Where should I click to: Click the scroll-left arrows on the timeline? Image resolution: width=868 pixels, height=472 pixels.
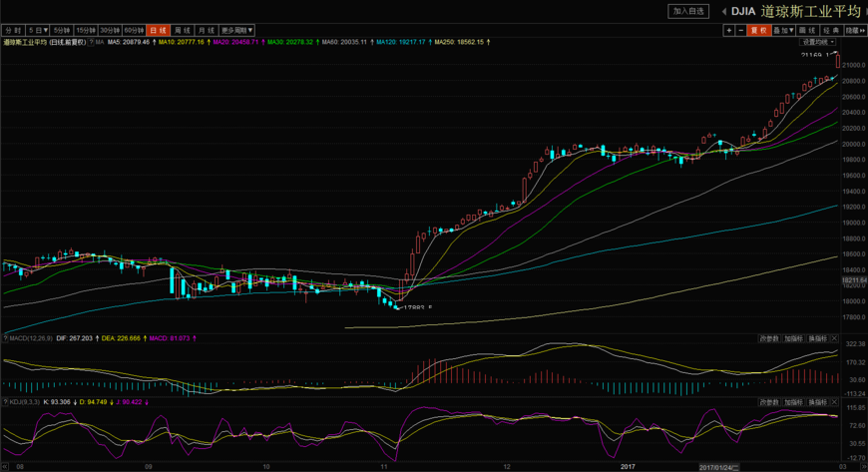coord(5,467)
